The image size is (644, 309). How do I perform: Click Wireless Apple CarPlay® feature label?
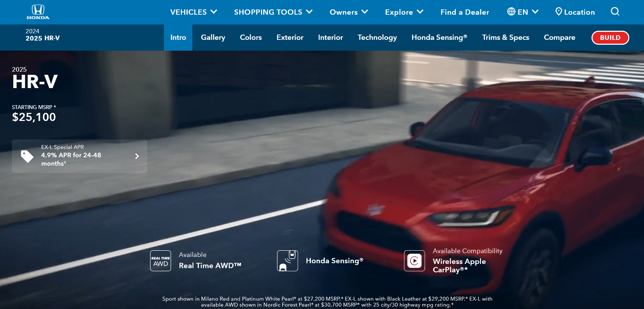(x=459, y=266)
